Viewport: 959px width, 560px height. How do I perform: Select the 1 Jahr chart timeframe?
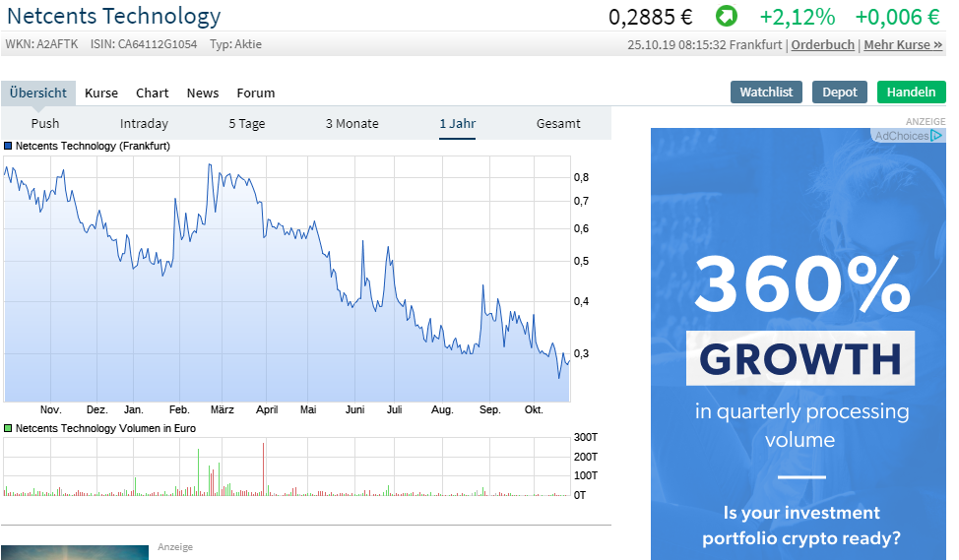click(458, 123)
